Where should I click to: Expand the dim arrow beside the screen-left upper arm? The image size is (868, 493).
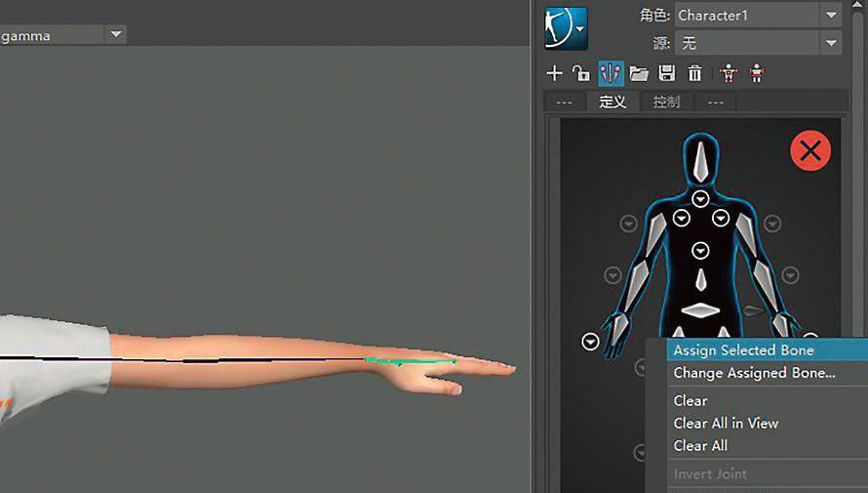[x=628, y=224]
